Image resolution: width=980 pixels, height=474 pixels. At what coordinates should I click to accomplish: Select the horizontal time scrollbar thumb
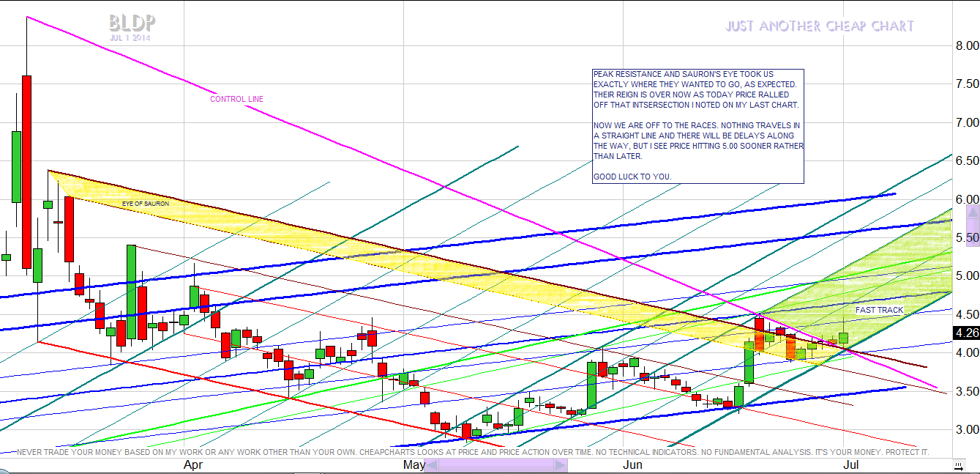pyautogui.click(x=495, y=465)
